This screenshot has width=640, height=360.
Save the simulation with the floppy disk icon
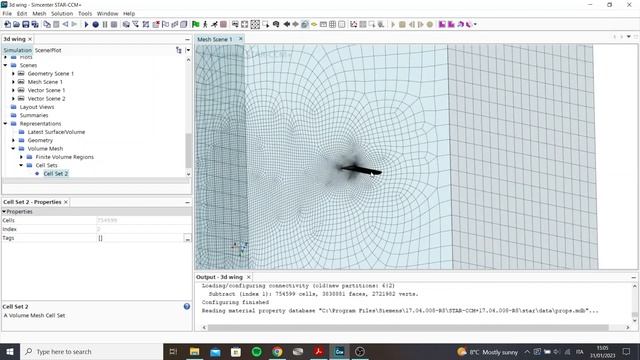tap(26, 24)
